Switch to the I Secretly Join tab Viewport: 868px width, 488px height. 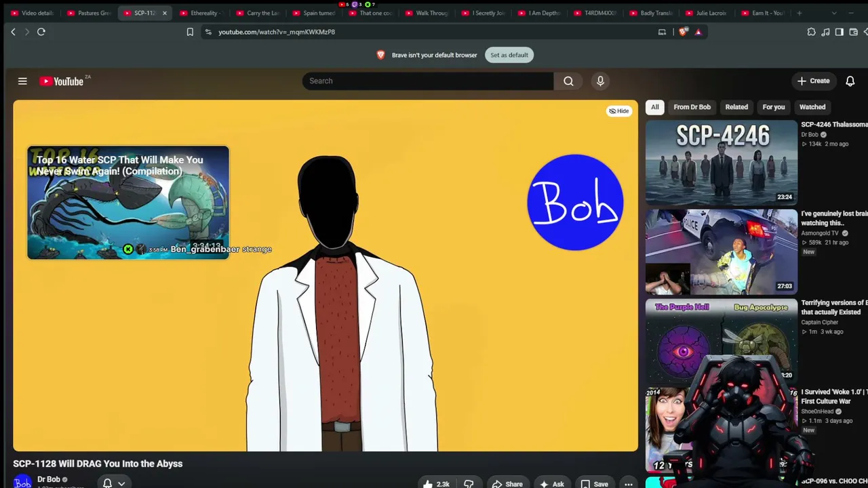coord(483,13)
